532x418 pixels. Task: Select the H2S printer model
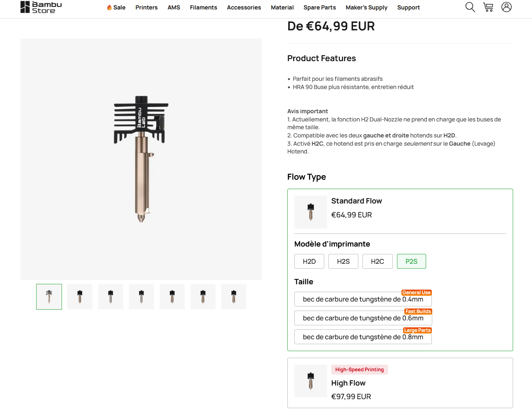(x=343, y=262)
